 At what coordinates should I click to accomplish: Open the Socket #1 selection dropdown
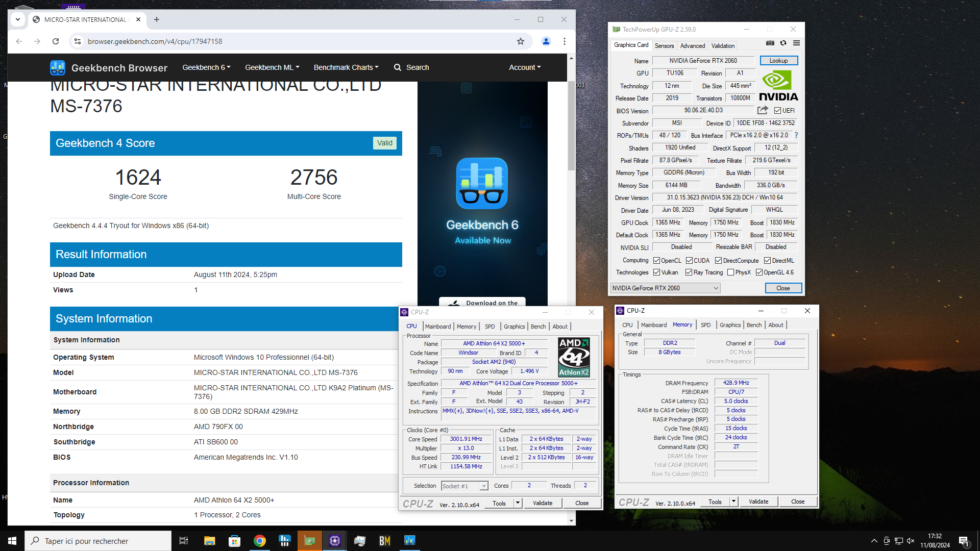click(x=465, y=486)
